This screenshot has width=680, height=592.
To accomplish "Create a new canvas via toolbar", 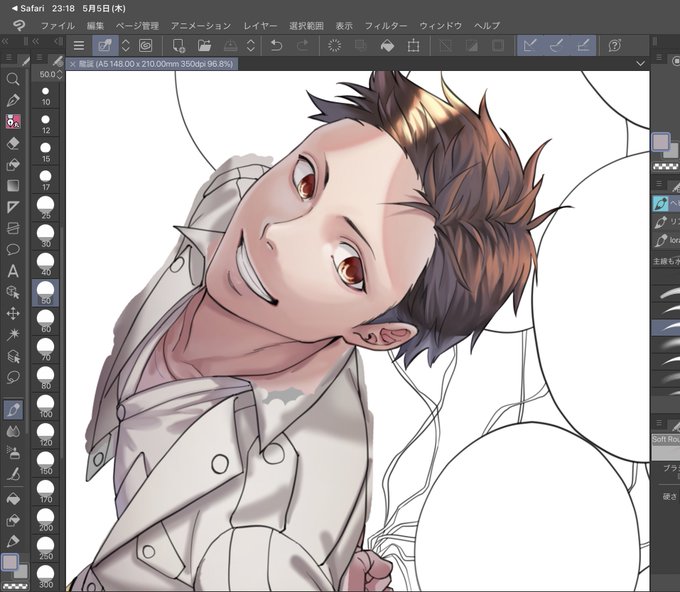I will [178, 46].
